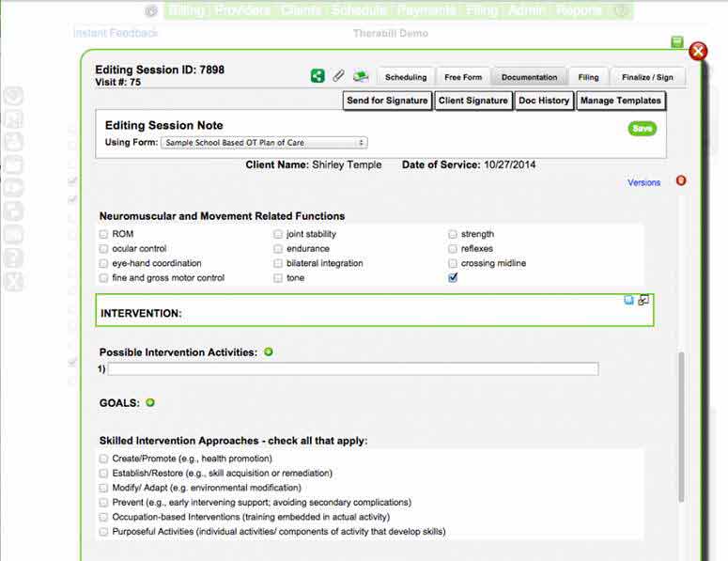Image resolution: width=728 pixels, height=561 pixels.
Task: Click green add icon beside Possible Intervention Activities
Action: pos(269,352)
